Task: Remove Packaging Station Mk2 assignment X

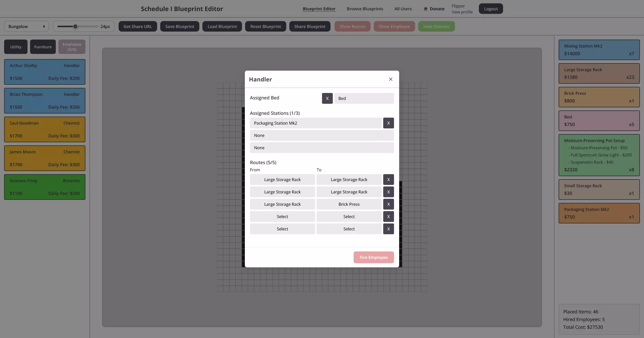Action: [x=388, y=123]
